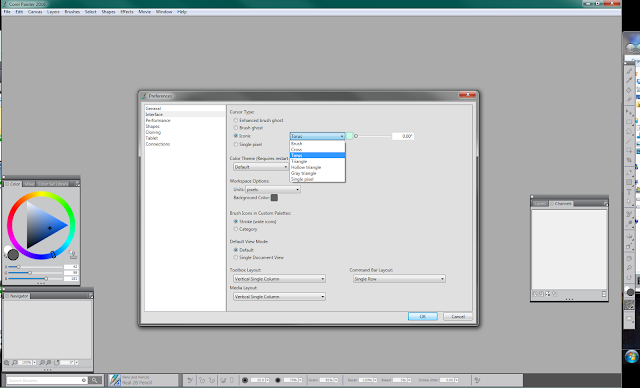The height and width of the screenshot is (388, 640).
Task: Select the Iconic cursor type radio button
Action: 236,136
